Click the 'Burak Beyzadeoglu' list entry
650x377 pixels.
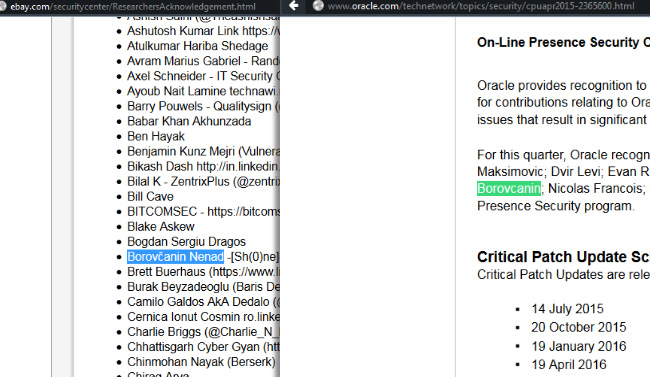(203, 287)
